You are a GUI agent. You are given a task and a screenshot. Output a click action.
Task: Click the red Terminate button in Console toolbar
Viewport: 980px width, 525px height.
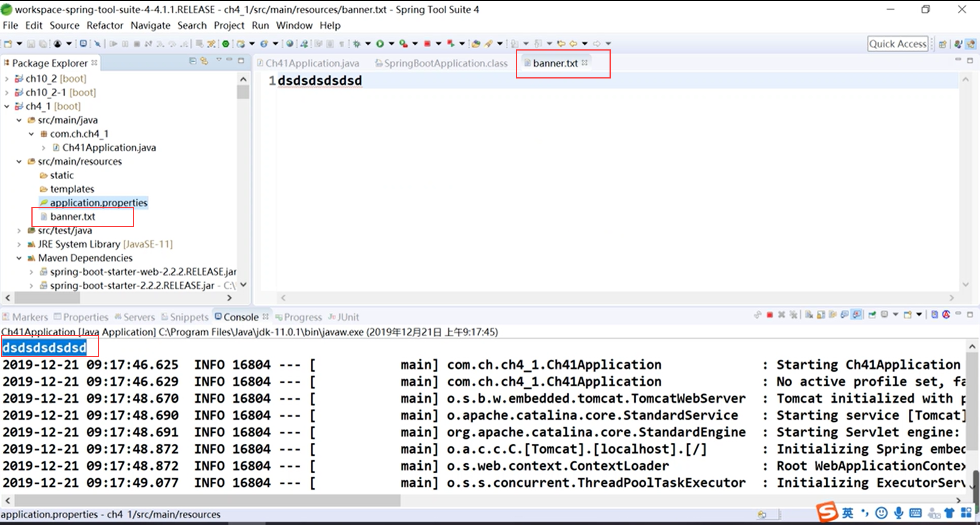pyautogui.click(x=770, y=315)
